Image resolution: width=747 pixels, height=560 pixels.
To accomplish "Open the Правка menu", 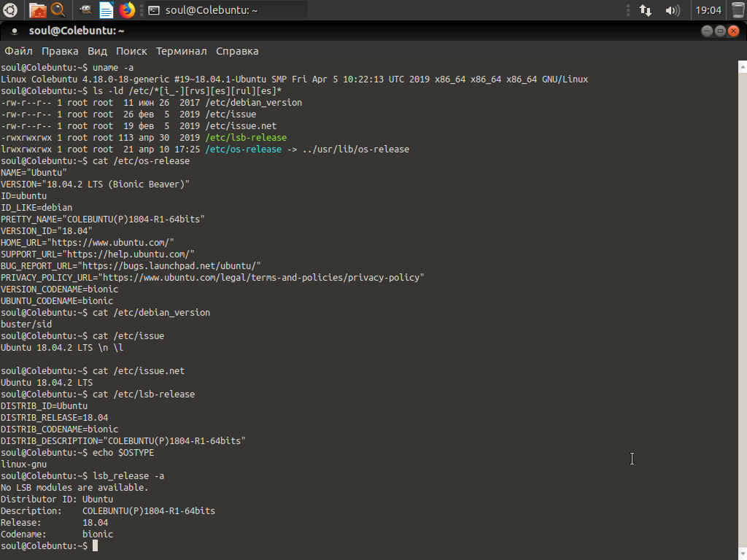I will coord(60,51).
